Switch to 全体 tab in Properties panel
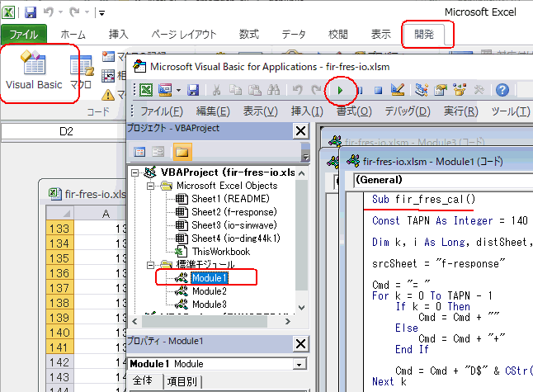 point(143,380)
